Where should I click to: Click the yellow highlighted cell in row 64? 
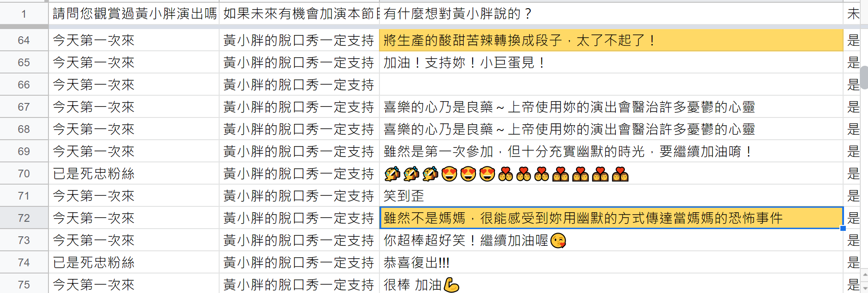(611, 40)
